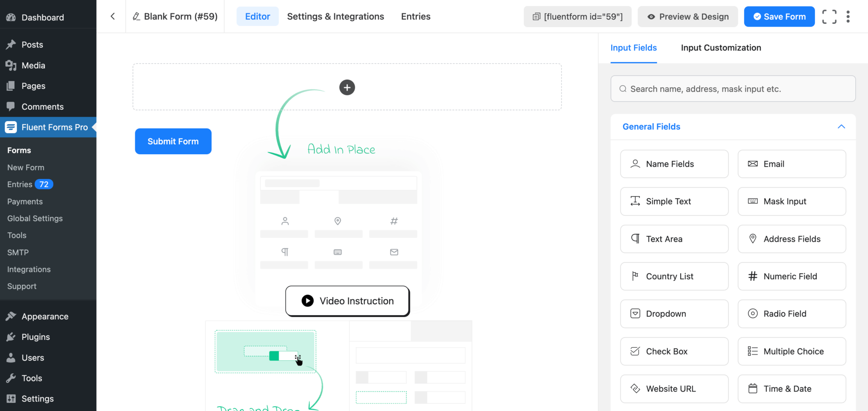Add a Country List field
This screenshot has height=411, width=868.
[674, 276]
